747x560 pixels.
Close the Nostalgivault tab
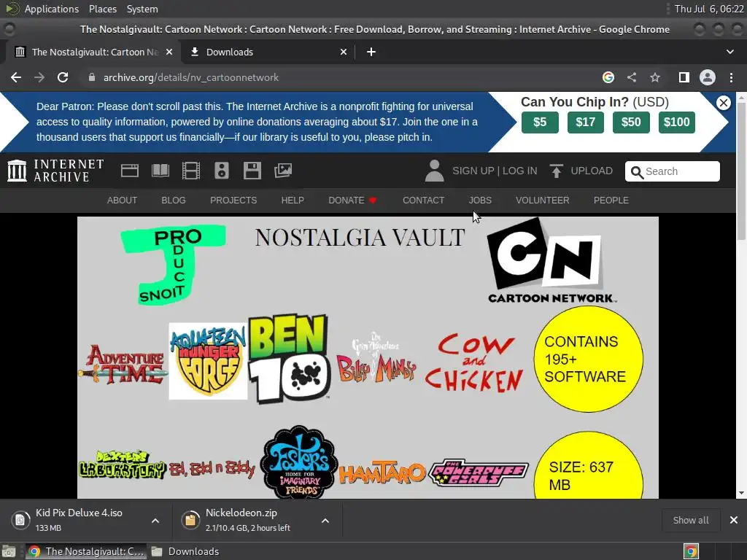click(x=169, y=52)
